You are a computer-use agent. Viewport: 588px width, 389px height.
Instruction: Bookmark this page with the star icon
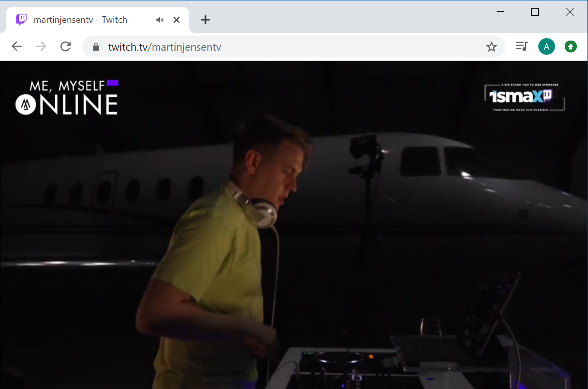[x=491, y=47]
